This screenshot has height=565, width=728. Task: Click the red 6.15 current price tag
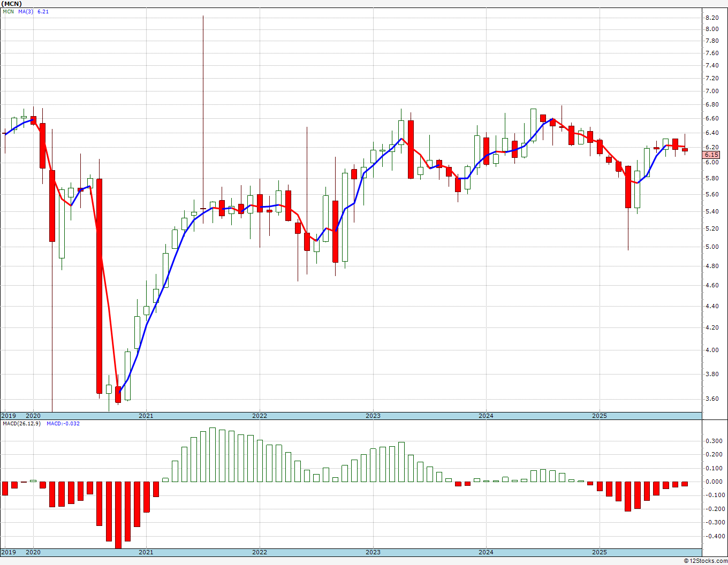tap(712, 155)
